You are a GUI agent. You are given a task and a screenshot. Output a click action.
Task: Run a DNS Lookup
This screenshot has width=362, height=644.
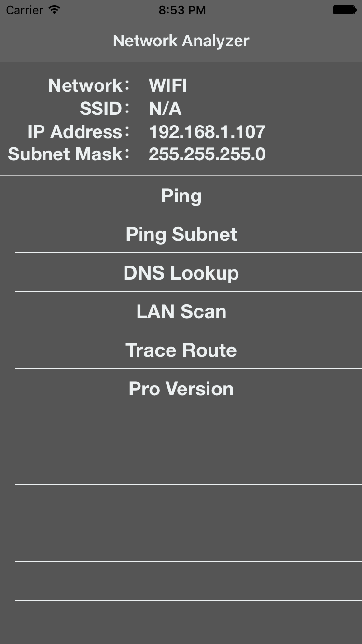(181, 272)
